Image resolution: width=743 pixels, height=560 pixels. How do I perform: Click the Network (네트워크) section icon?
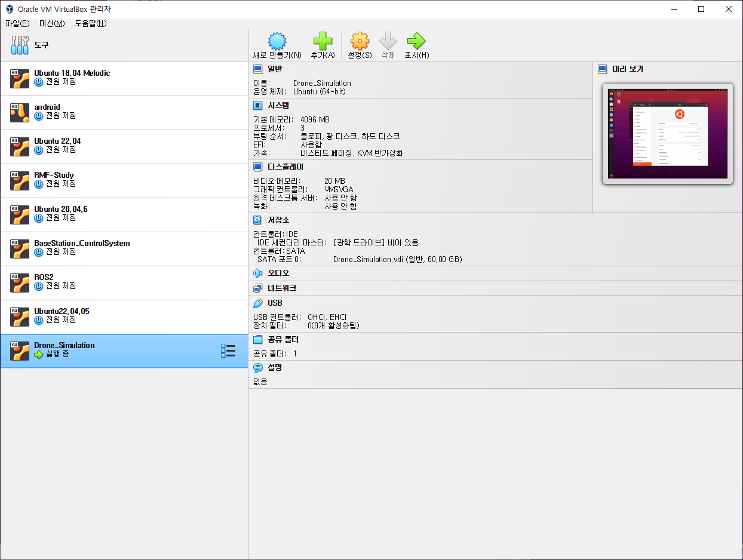pyautogui.click(x=258, y=288)
